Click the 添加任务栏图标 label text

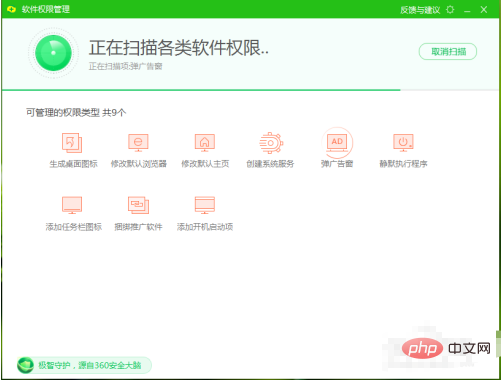pos(73,227)
